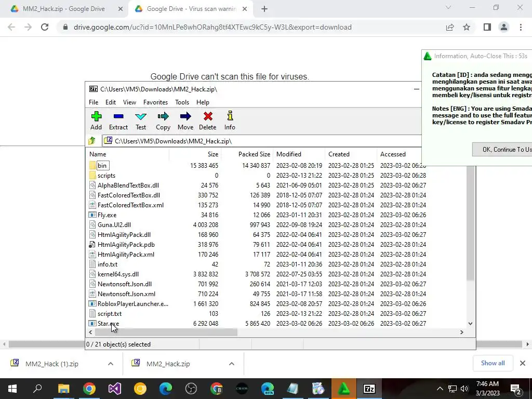
Task: Select FastColoredTextBox.xml file
Action: (130, 205)
